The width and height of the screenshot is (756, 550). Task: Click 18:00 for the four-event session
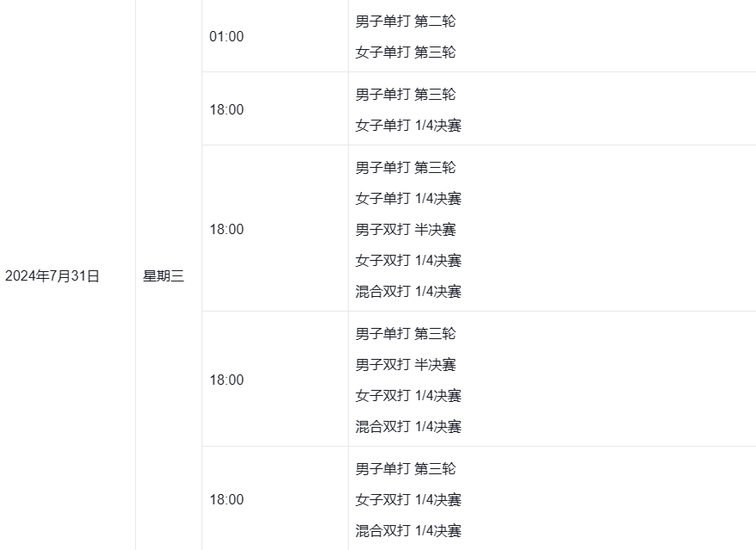[x=226, y=380]
